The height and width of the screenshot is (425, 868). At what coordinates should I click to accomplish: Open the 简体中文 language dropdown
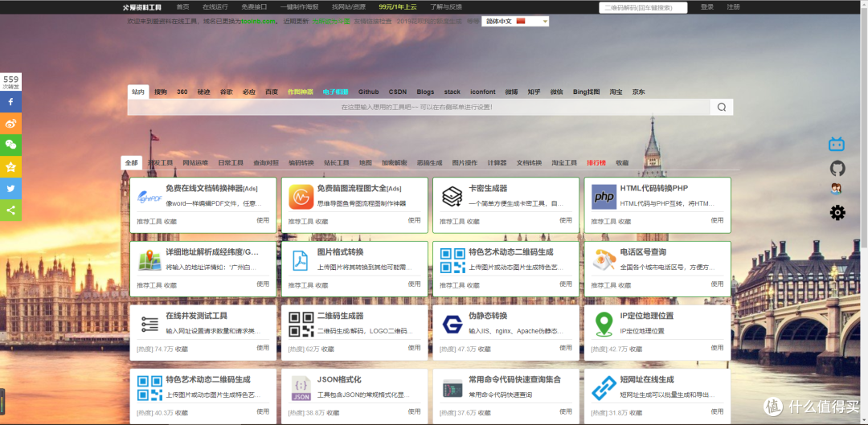pyautogui.click(x=515, y=21)
